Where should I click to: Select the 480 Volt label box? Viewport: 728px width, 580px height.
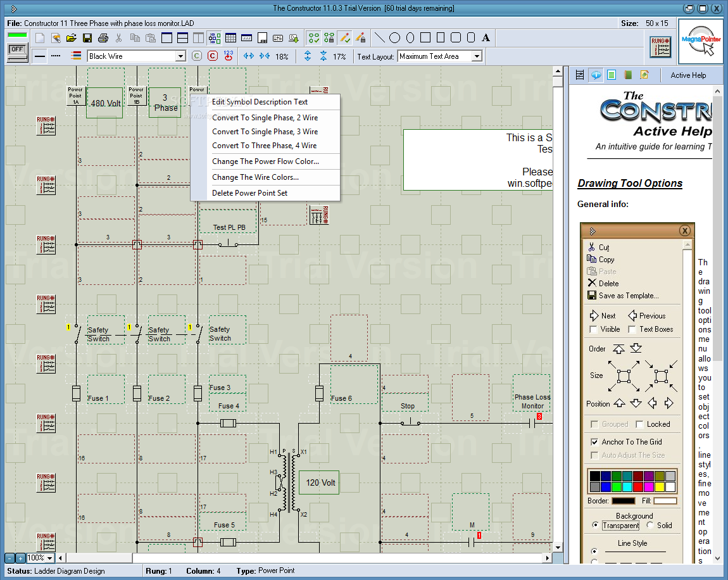[104, 103]
